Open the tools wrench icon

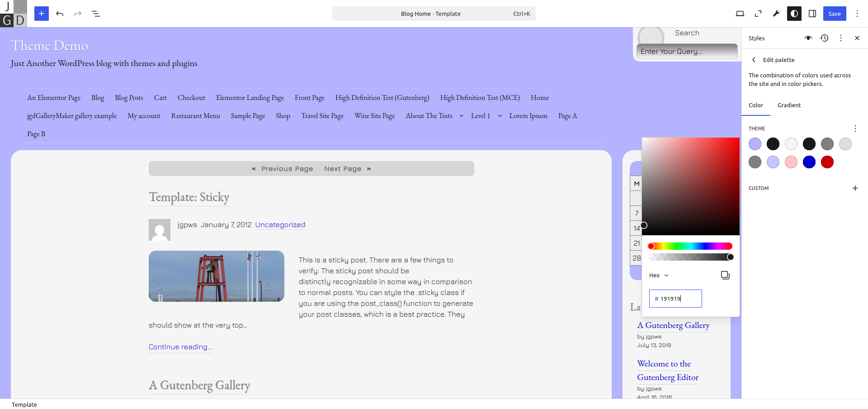coord(776,14)
